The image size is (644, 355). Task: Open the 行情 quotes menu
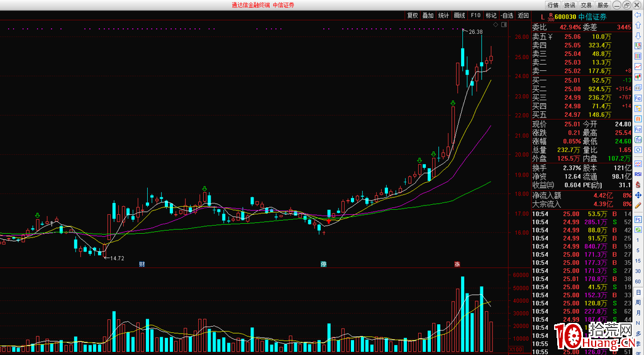[x=553, y=5]
